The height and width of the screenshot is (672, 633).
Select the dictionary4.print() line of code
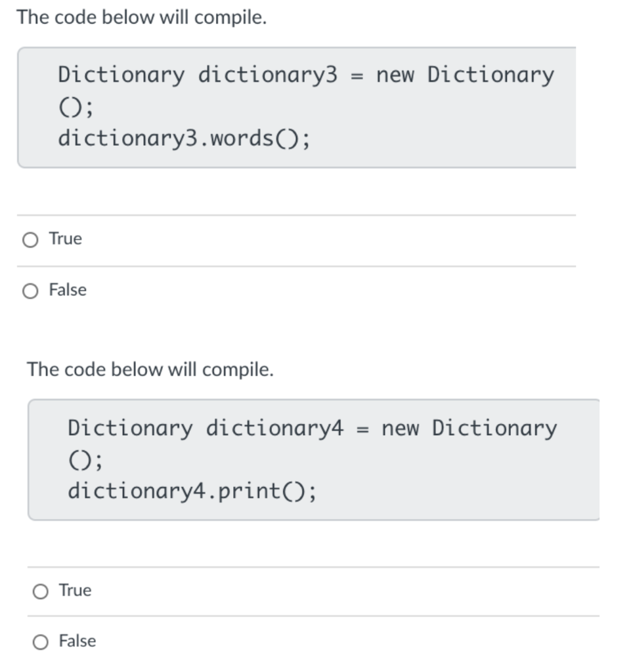tap(190, 491)
